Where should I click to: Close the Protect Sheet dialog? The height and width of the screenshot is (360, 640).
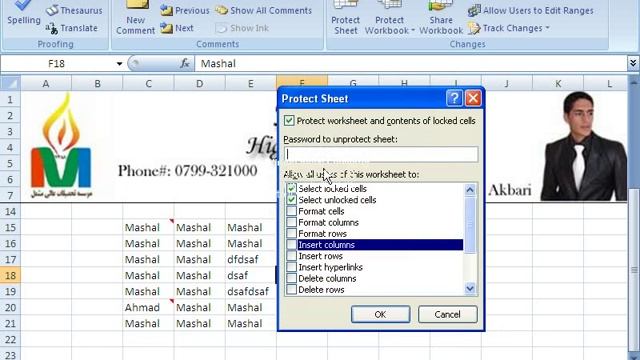pos(473,98)
